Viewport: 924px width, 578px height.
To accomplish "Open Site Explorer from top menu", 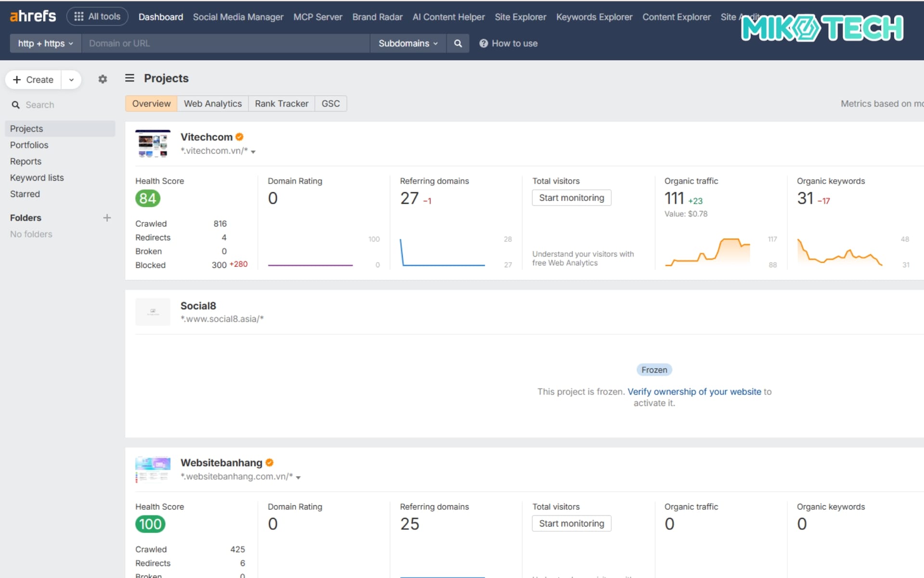I will (x=520, y=17).
